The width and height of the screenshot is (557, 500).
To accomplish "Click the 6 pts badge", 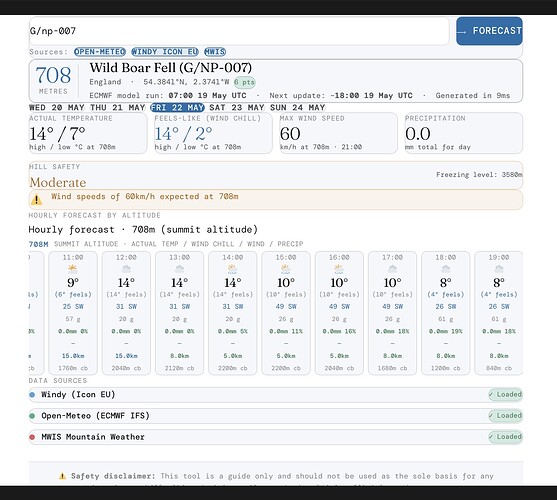I will click(244, 82).
